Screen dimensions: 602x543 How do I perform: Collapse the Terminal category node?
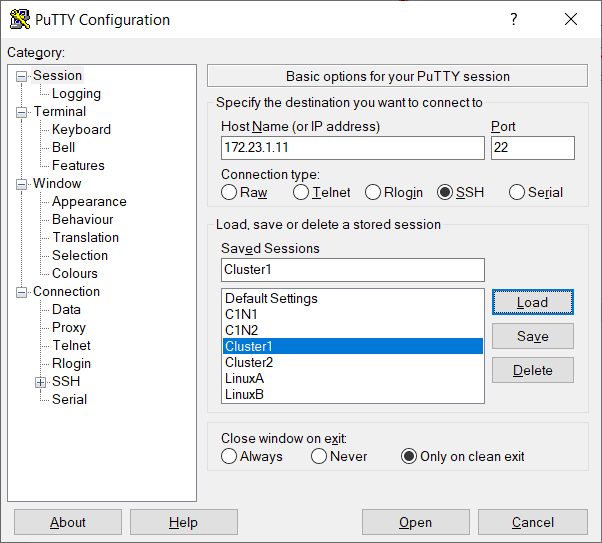(23, 112)
